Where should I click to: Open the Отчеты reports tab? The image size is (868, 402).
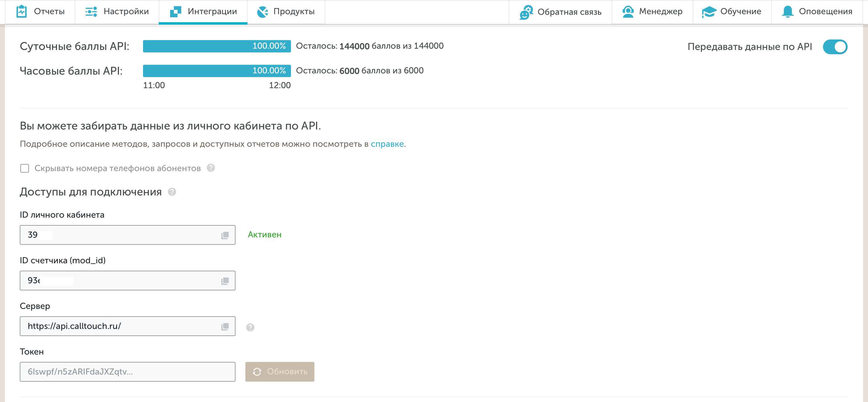(x=40, y=12)
